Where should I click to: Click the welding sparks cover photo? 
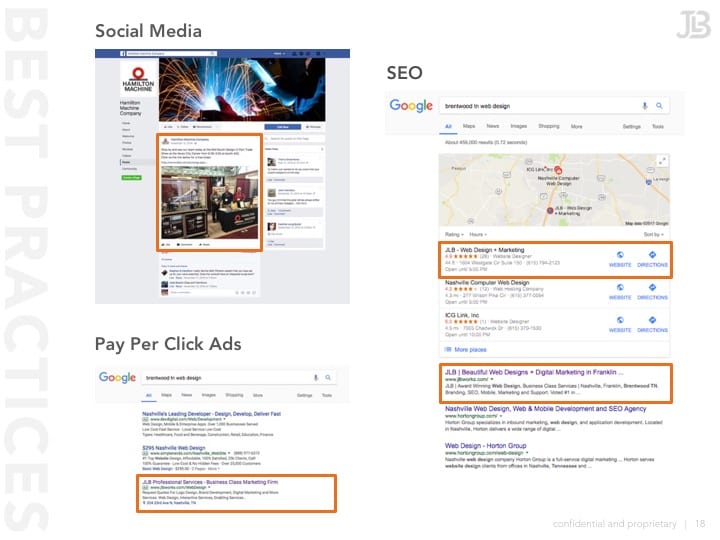(x=242, y=90)
